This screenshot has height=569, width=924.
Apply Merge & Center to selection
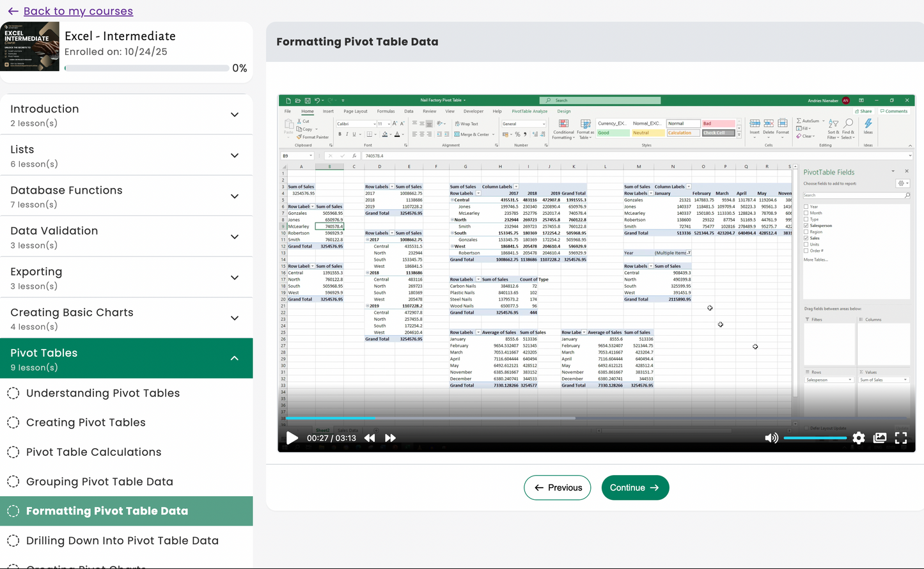[475, 134]
